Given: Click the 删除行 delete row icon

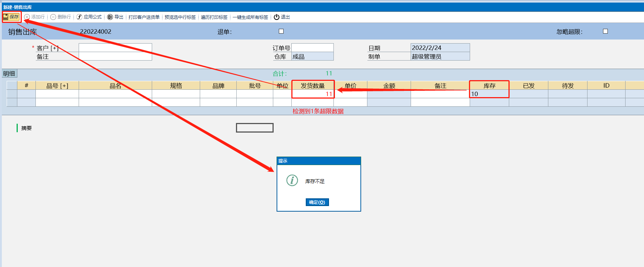Looking at the screenshot, I should (x=53, y=17).
